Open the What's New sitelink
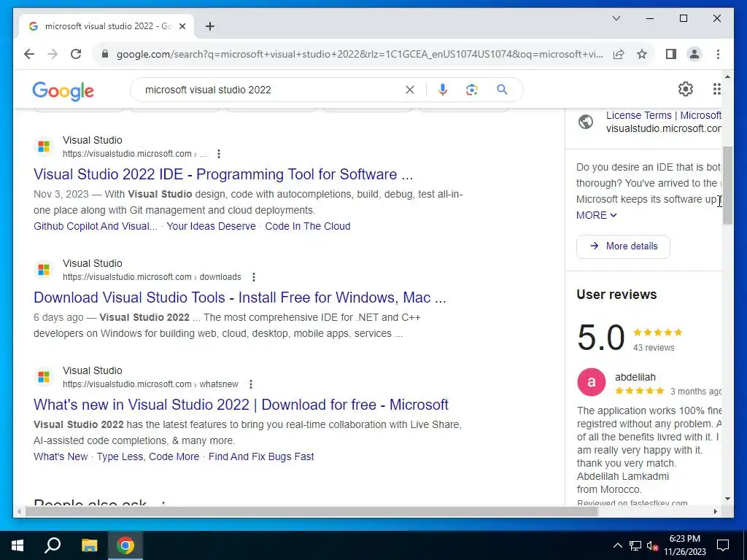The width and height of the screenshot is (747, 560). (61, 456)
